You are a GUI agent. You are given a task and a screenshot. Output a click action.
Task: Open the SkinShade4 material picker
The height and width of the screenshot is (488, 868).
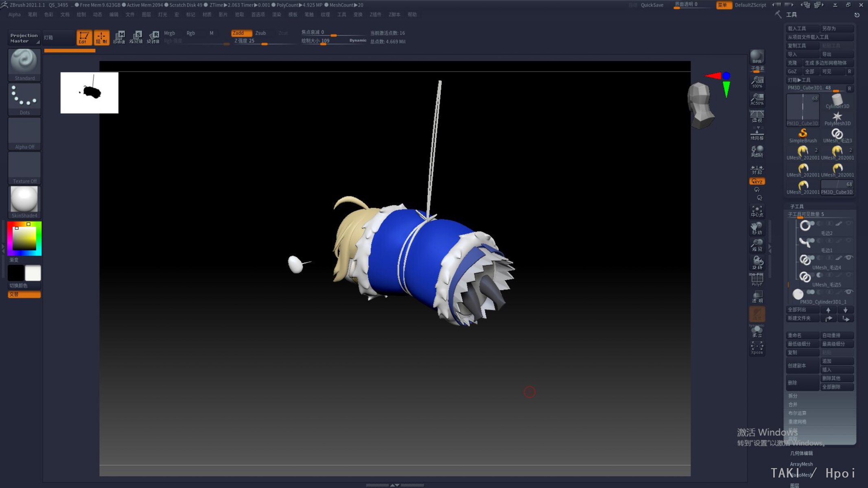[x=24, y=202]
